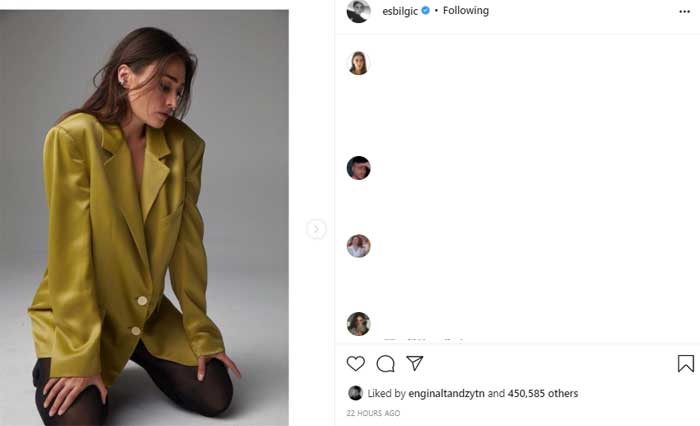Click esbilgic's profile avatar in header
The height and width of the screenshot is (426, 700).
(358, 11)
